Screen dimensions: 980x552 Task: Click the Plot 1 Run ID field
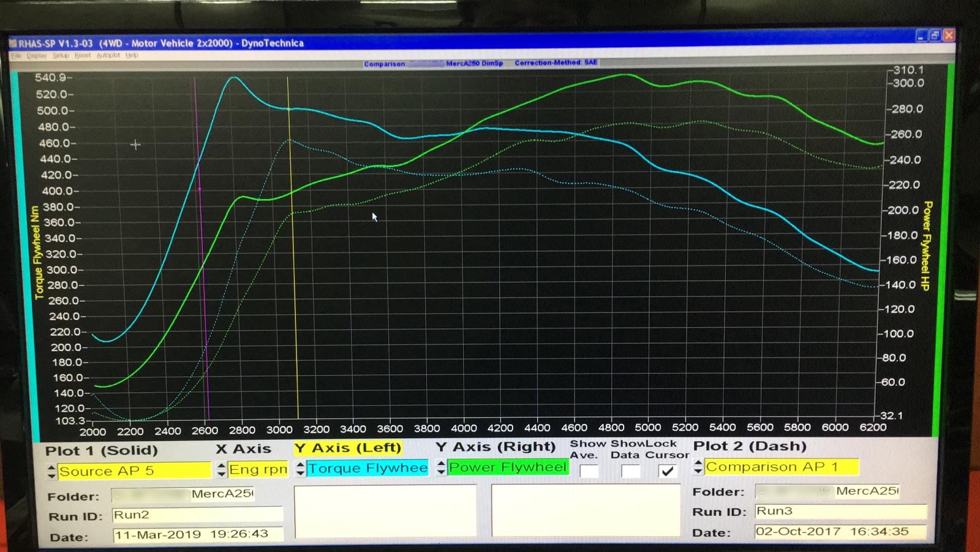coord(197,515)
